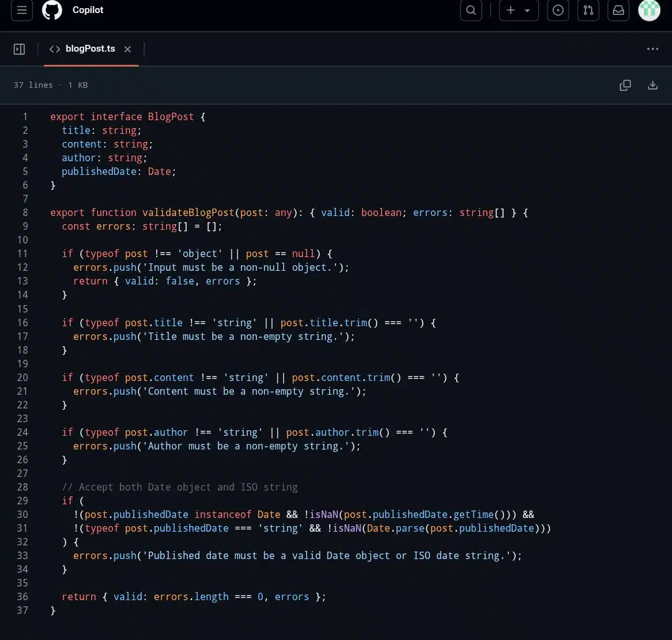Image resolution: width=672 pixels, height=640 pixels.
Task: Click the 'Input must be a non-null object.' string
Action: [x=243, y=268]
